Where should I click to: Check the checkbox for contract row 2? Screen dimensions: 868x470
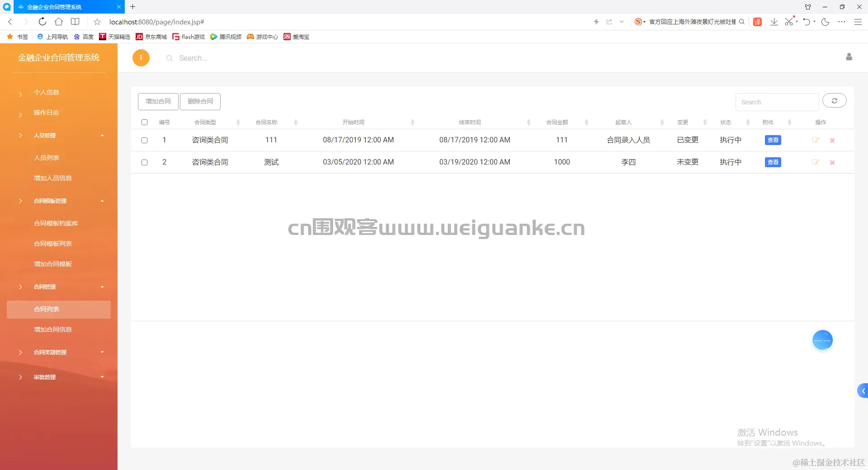point(145,163)
